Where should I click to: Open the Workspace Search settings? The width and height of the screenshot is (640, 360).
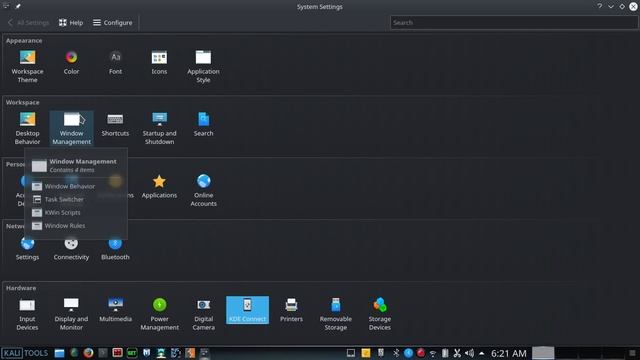[x=203, y=124]
